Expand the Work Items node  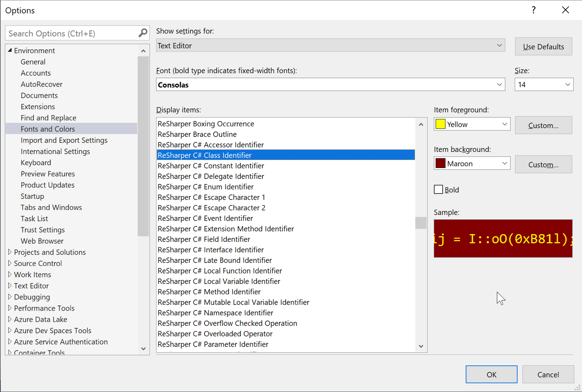10,274
